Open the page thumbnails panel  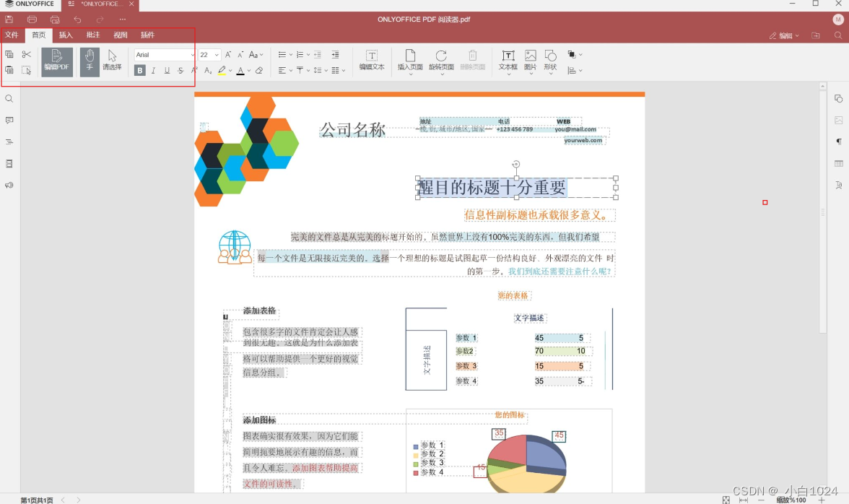pyautogui.click(x=9, y=163)
